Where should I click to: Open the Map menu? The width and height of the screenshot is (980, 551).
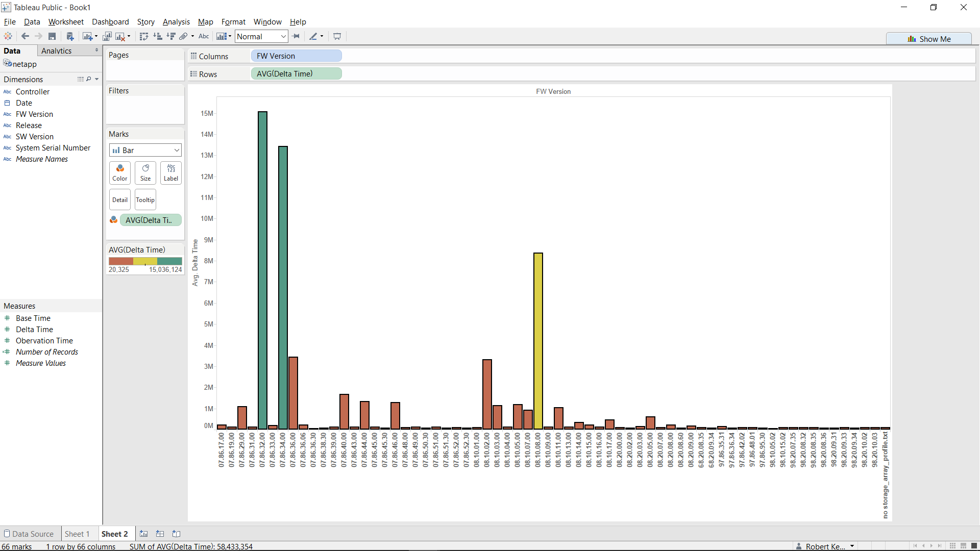pos(205,21)
